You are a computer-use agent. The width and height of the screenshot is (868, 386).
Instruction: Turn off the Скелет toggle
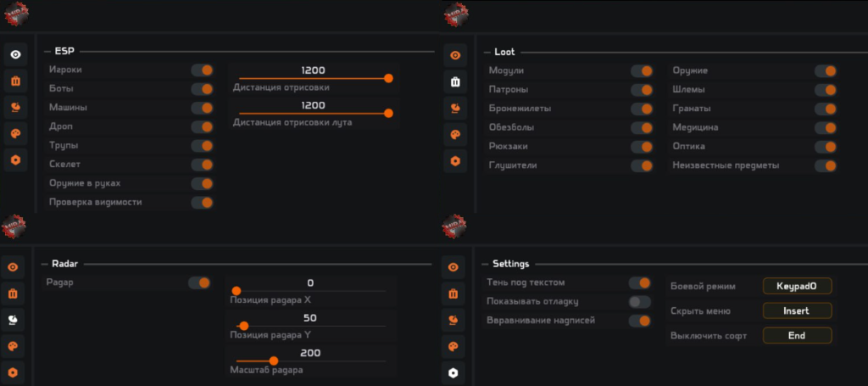[202, 165]
